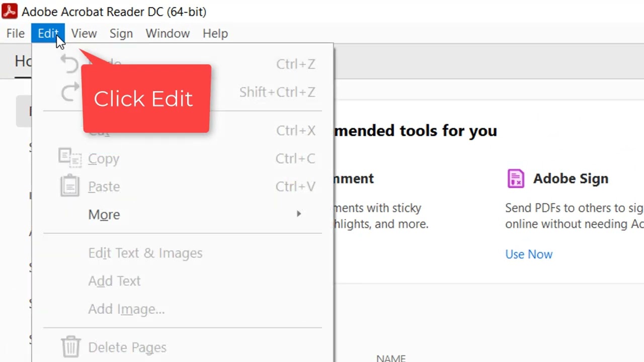Open the Window menu
The width and height of the screenshot is (644, 362).
(x=168, y=34)
